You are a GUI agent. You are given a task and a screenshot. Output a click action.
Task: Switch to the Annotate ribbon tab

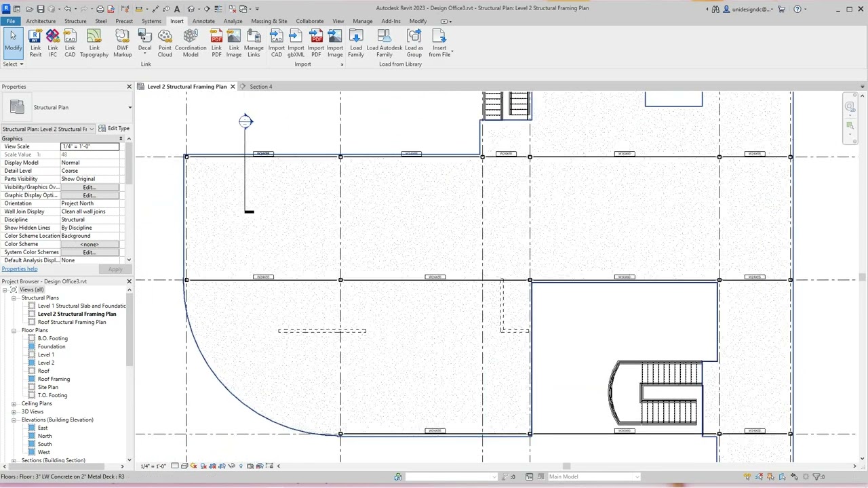(203, 21)
